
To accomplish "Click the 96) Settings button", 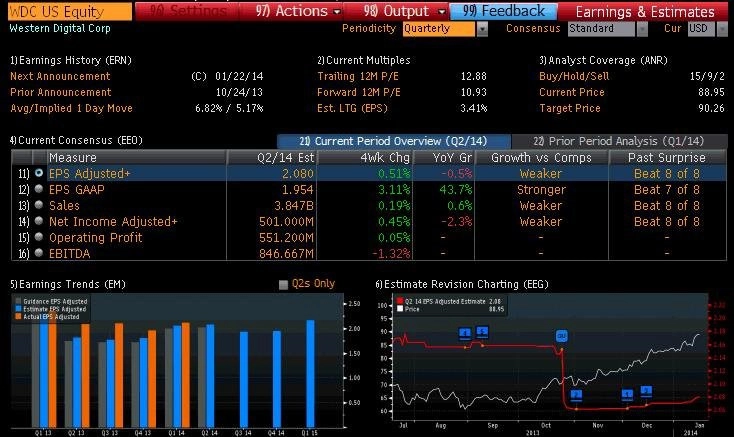I will click(x=187, y=11).
